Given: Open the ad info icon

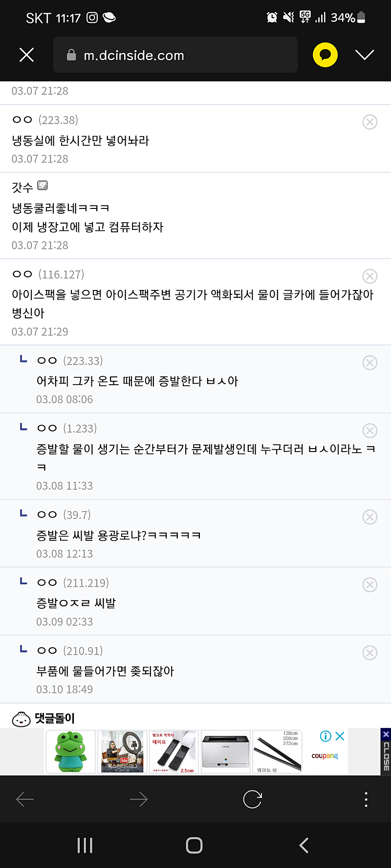Looking at the screenshot, I should pos(326,736).
